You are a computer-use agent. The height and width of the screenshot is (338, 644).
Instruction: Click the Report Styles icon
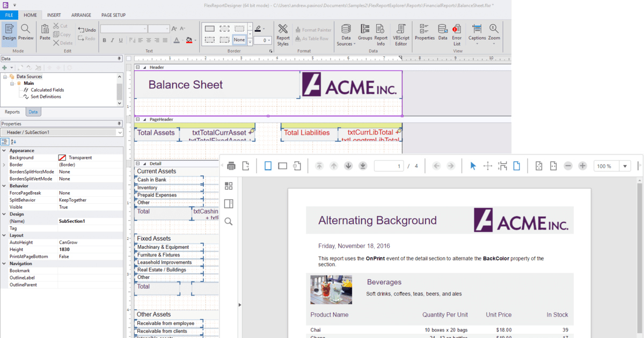[x=283, y=35]
